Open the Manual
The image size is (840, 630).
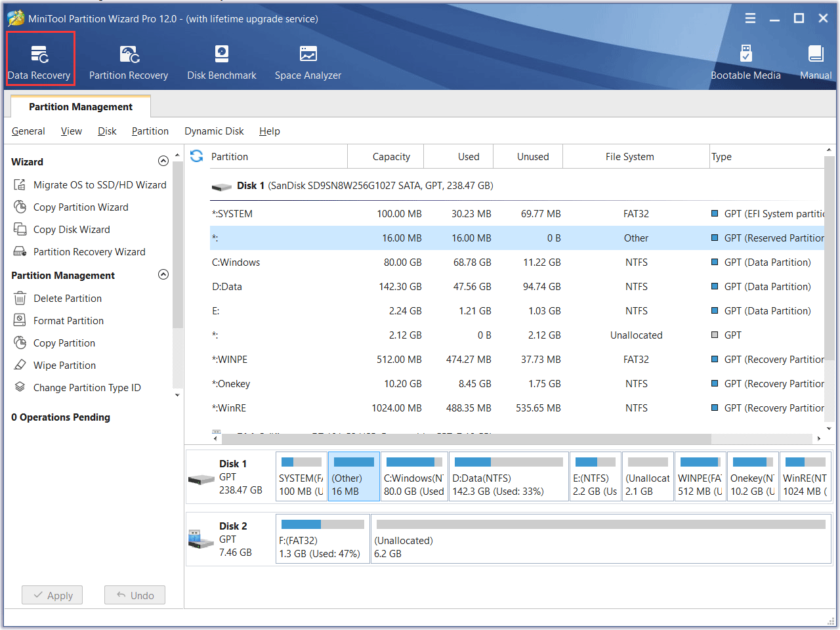click(815, 63)
